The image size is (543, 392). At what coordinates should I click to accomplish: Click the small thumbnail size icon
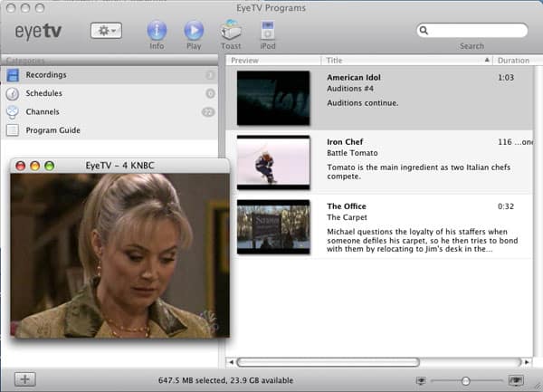pyautogui.click(x=421, y=381)
